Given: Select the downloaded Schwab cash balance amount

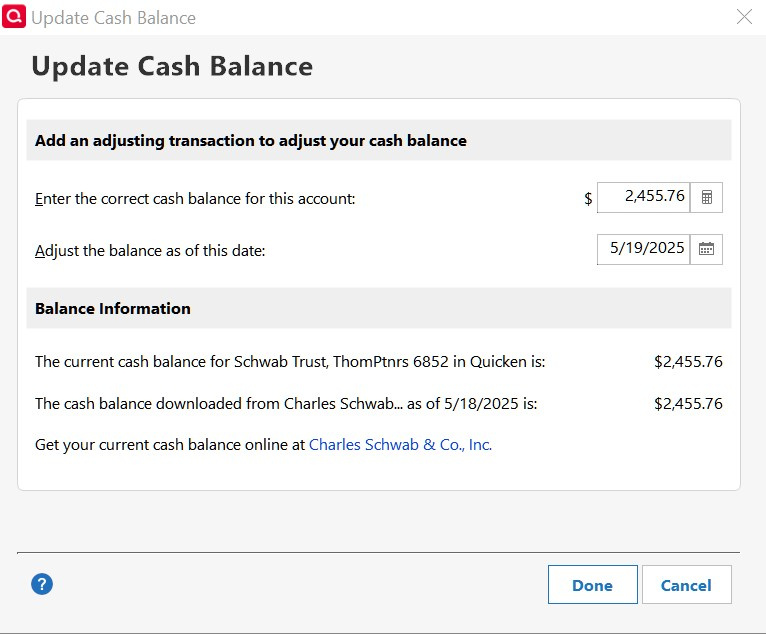Looking at the screenshot, I should [x=688, y=404].
